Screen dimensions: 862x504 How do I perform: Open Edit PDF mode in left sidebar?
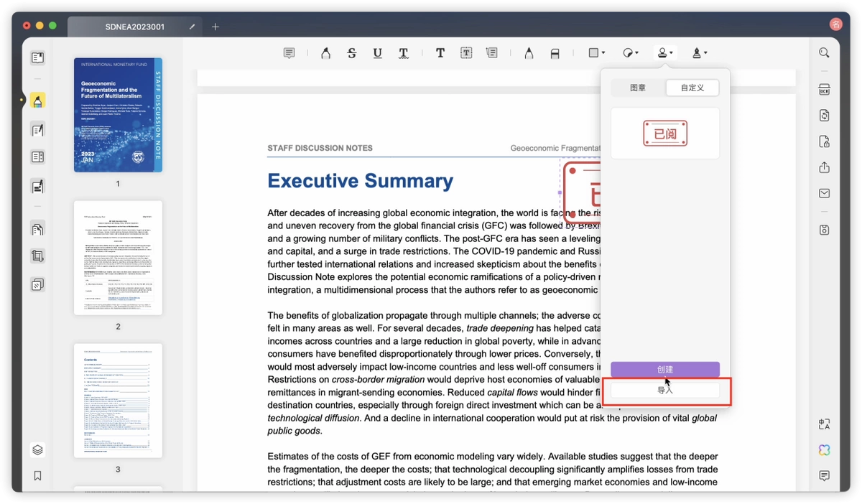[x=38, y=130]
